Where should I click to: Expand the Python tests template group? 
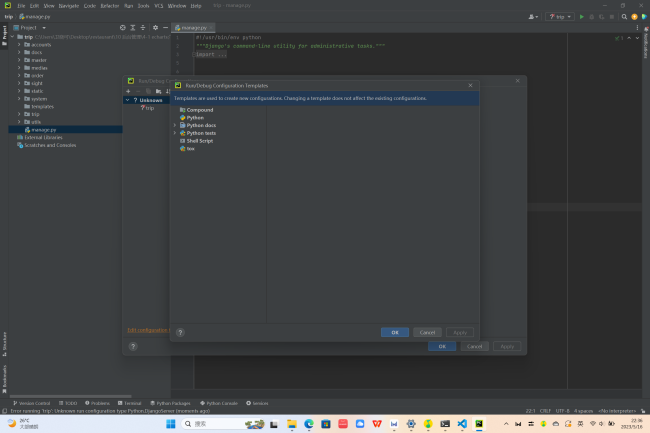pos(175,133)
